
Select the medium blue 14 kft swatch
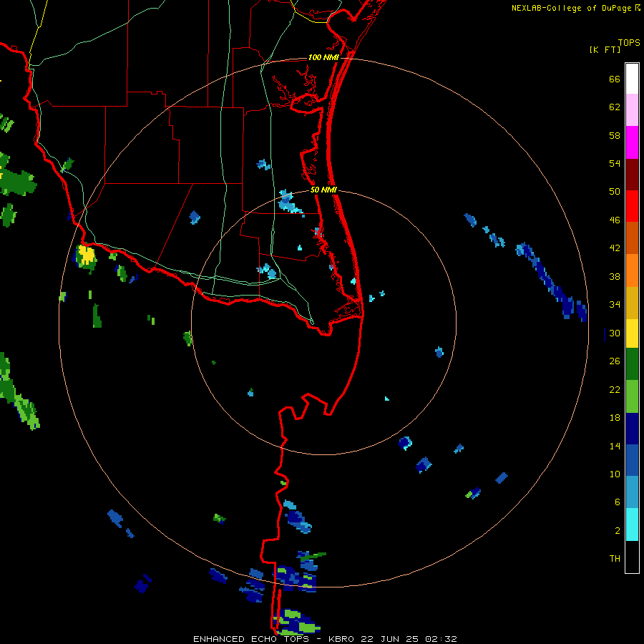click(632, 460)
